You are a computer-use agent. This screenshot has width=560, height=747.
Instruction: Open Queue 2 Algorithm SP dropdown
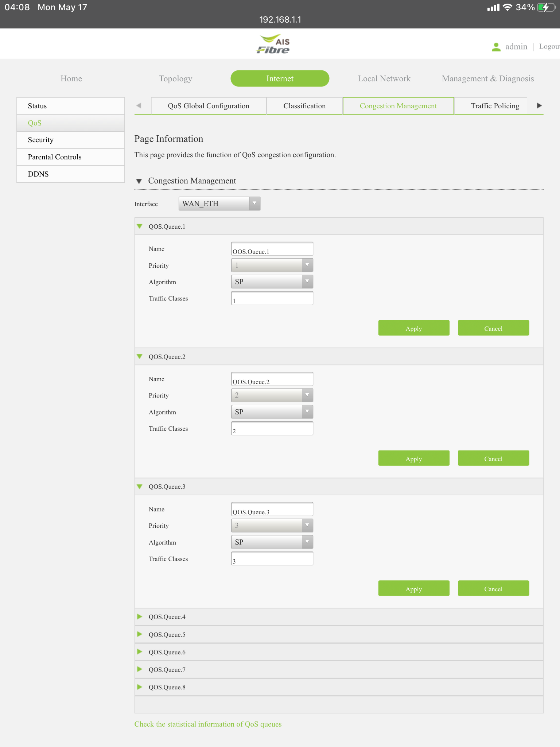tap(272, 412)
